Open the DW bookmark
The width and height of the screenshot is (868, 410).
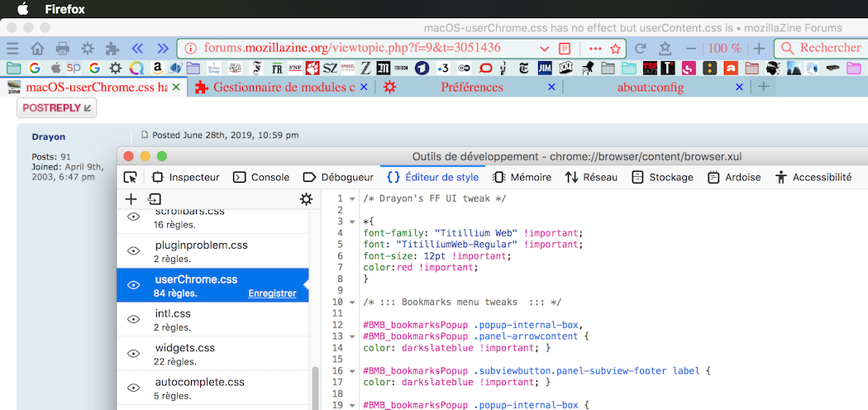(465, 68)
